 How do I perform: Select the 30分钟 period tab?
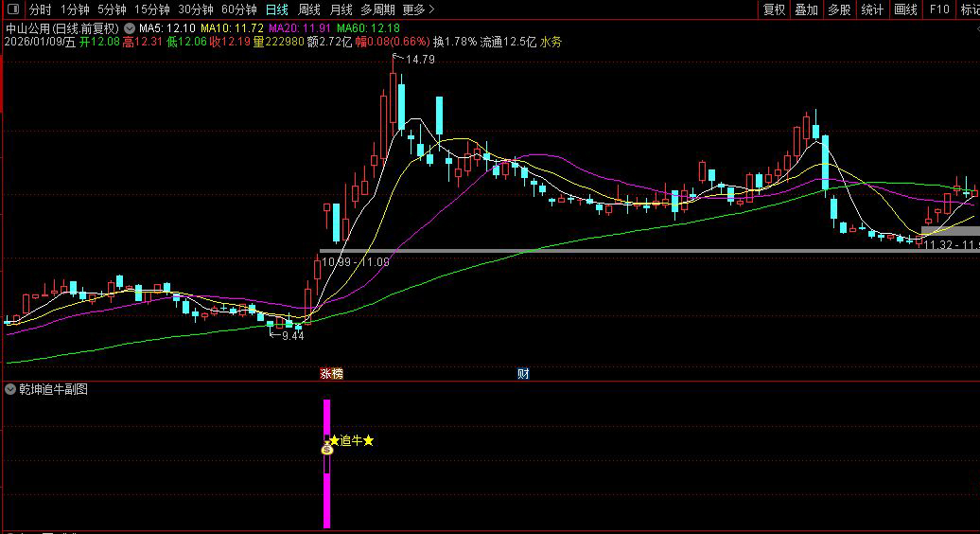click(x=196, y=9)
